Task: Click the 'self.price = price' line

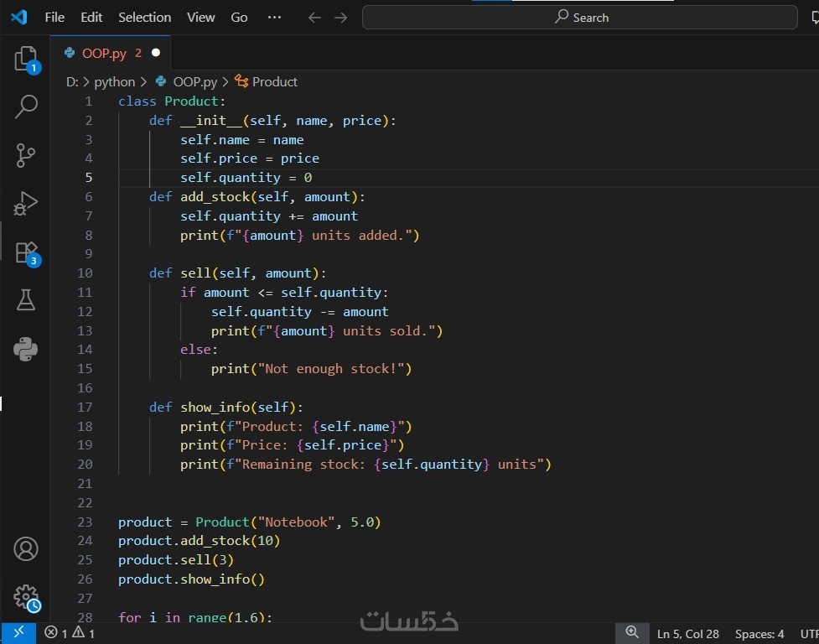Action: 250,158
